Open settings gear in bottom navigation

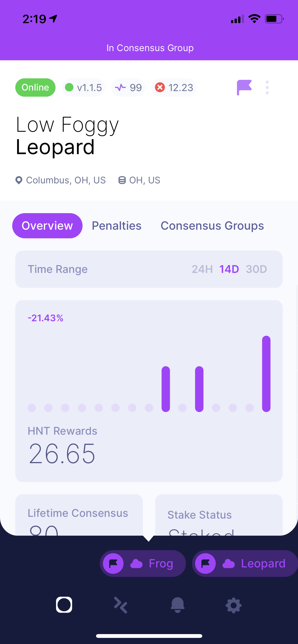[x=234, y=605]
